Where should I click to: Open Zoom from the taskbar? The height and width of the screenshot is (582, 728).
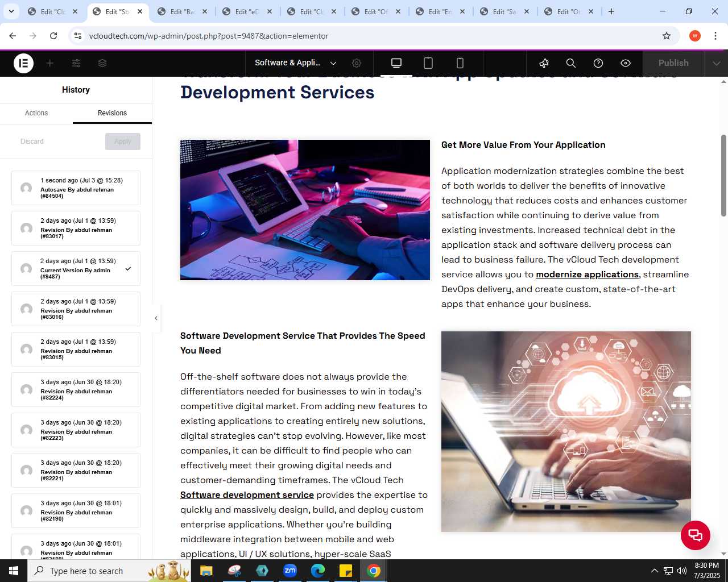290,571
